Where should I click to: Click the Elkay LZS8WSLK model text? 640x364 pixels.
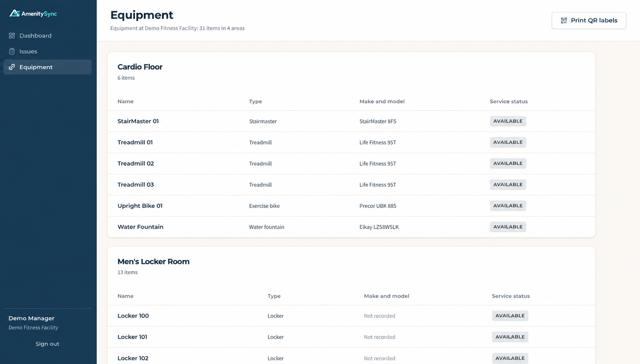point(379,227)
